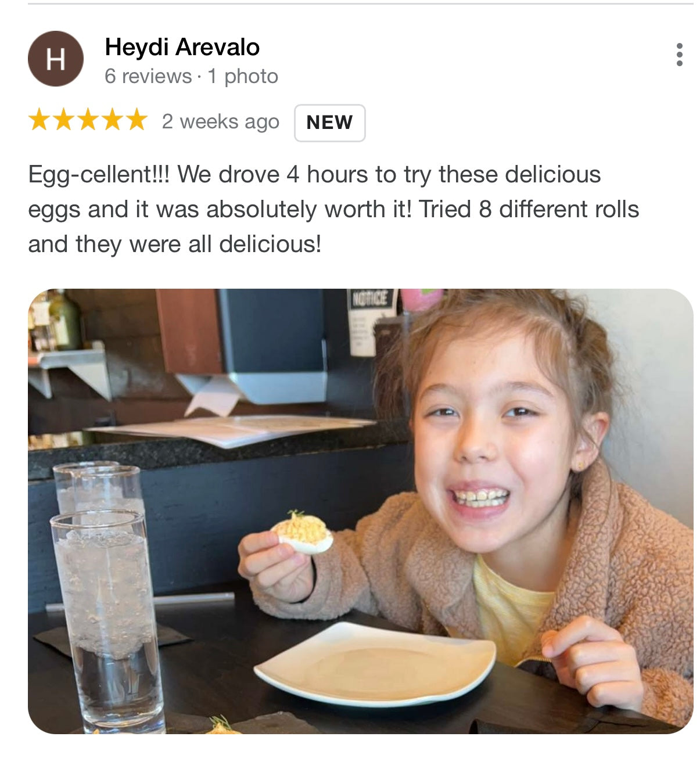
Task: Click the second gold rating star
Action: coord(63,120)
